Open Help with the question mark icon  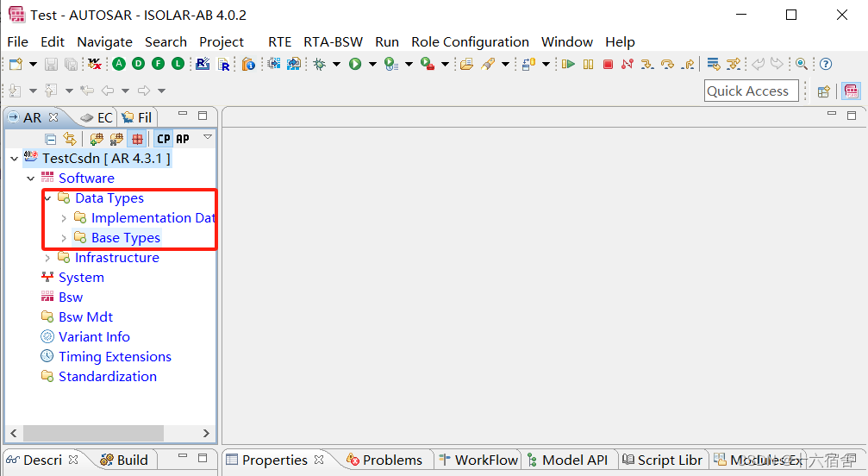[x=826, y=64]
